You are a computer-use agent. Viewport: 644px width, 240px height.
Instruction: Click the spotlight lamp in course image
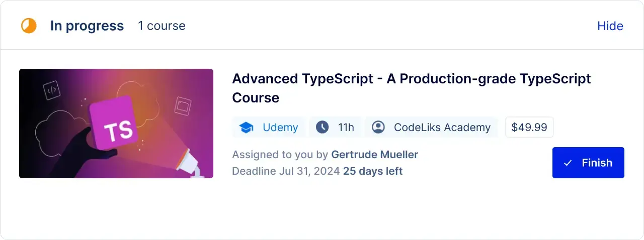pyautogui.click(x=190, y=160)
